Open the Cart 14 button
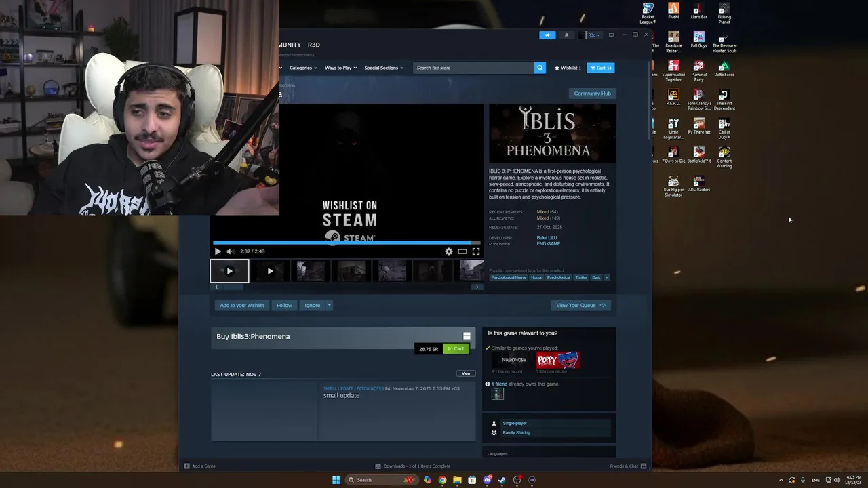 coord(601,68)
